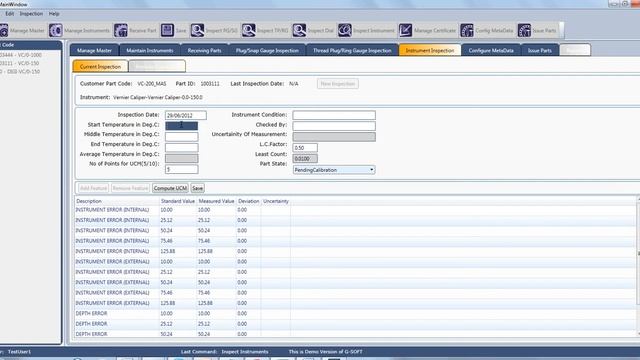Focus the Start Temperature input field

tap(182, 126)
